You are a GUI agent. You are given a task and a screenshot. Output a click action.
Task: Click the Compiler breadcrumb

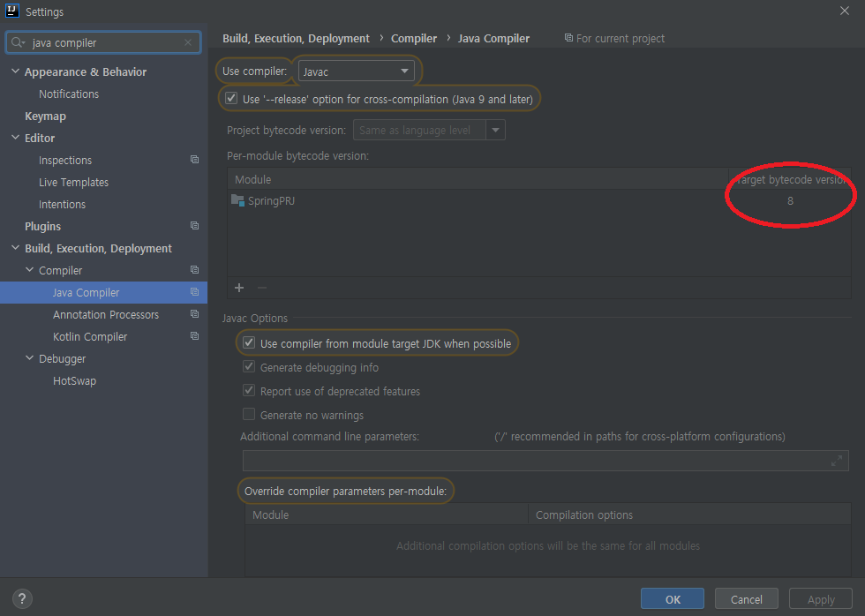(x=414, y=38)
